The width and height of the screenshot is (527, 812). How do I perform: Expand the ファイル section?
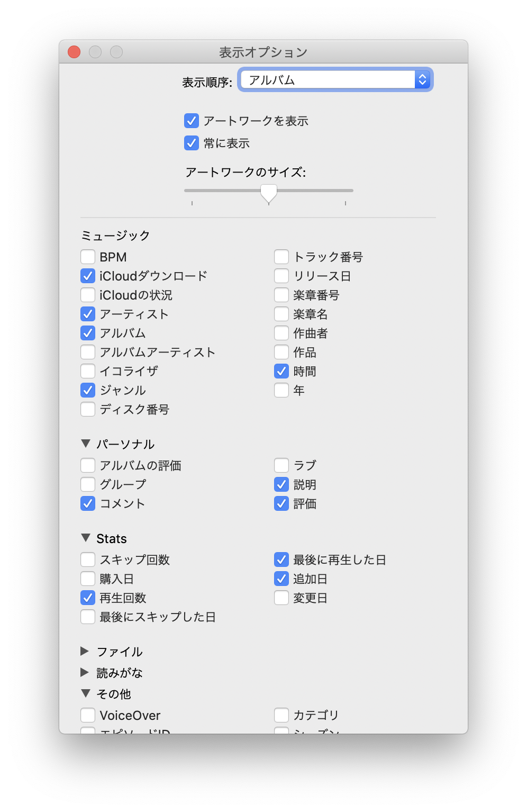(85, 651)
